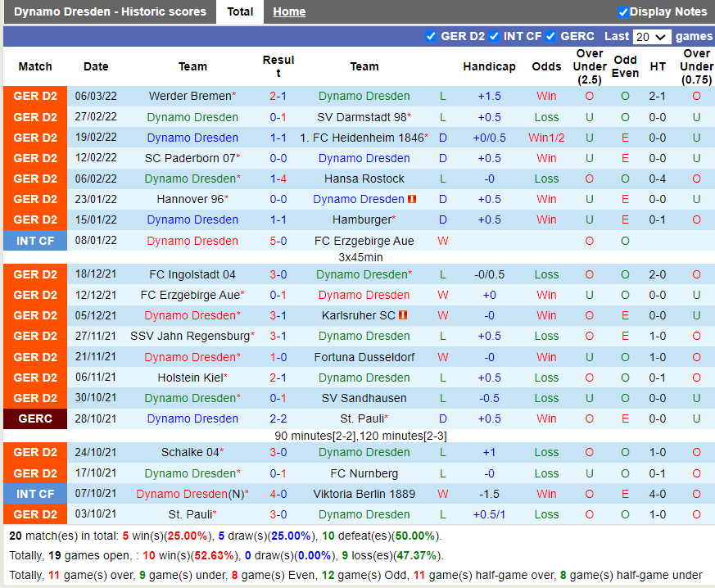
Task: Uncheck the GERC league filter
Action: [550, 37]
